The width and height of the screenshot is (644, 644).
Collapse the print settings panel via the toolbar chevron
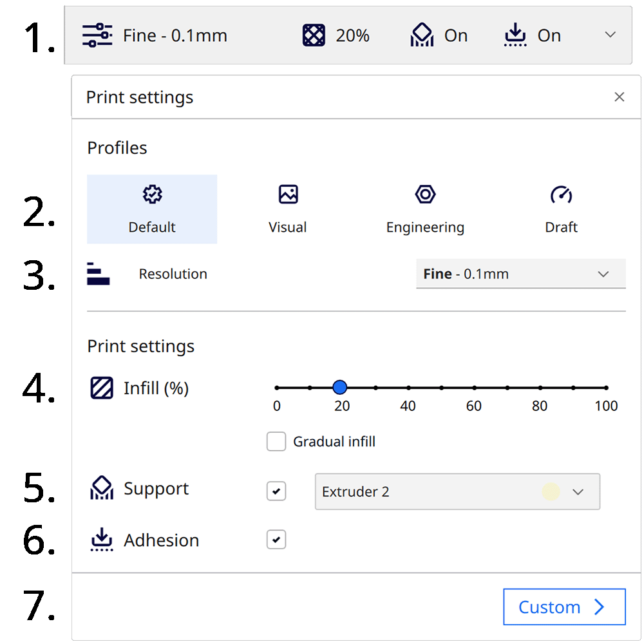[609, 35]
